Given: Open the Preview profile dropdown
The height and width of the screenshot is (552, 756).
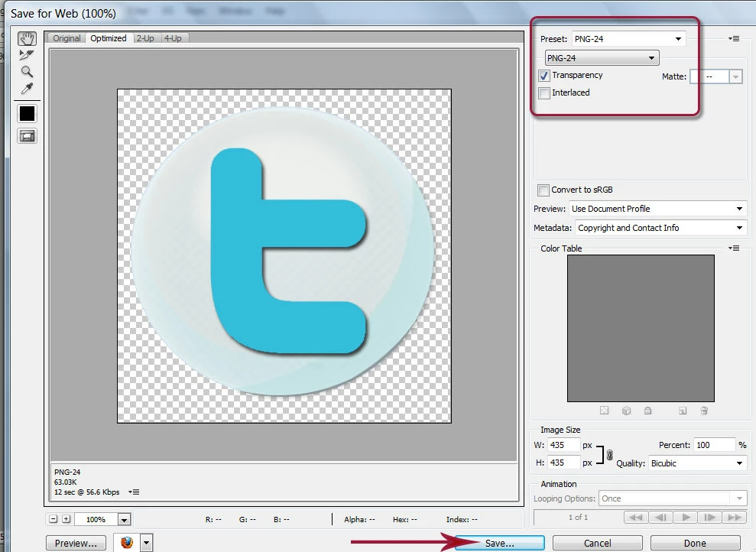Looking at the screenshot, I should pos(657,209).
